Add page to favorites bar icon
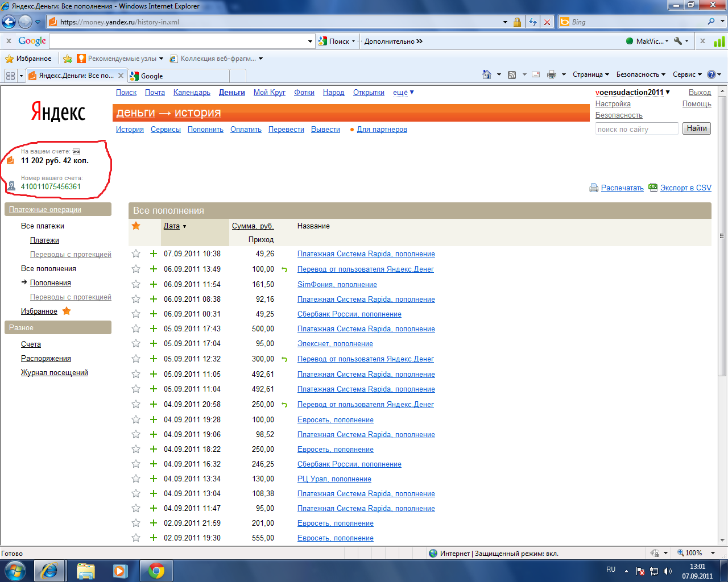Image resolution: width=728 pixels, height=582 pixels. tap(68, 59)
